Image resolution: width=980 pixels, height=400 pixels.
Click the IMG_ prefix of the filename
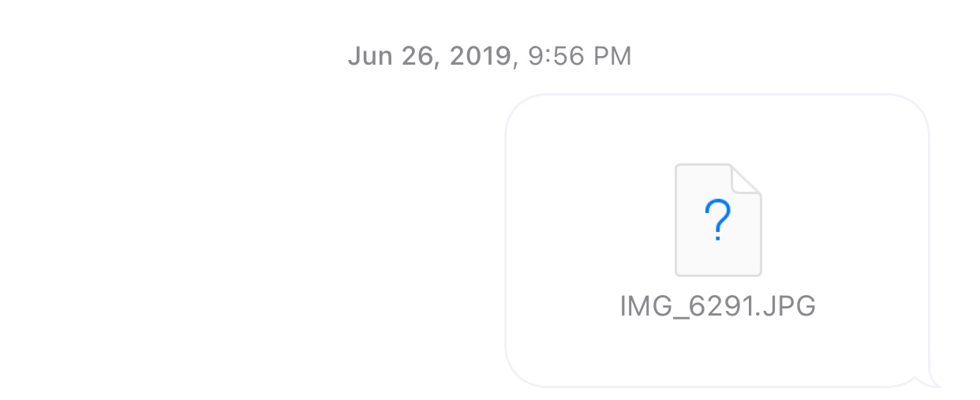[x=647, y=307]
